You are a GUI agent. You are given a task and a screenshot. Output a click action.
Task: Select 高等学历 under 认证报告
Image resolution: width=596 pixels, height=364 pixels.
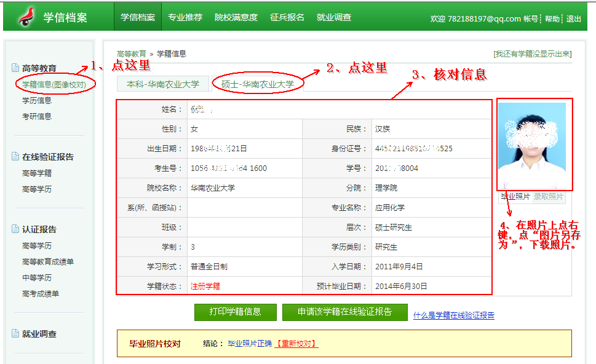[37, 245]
